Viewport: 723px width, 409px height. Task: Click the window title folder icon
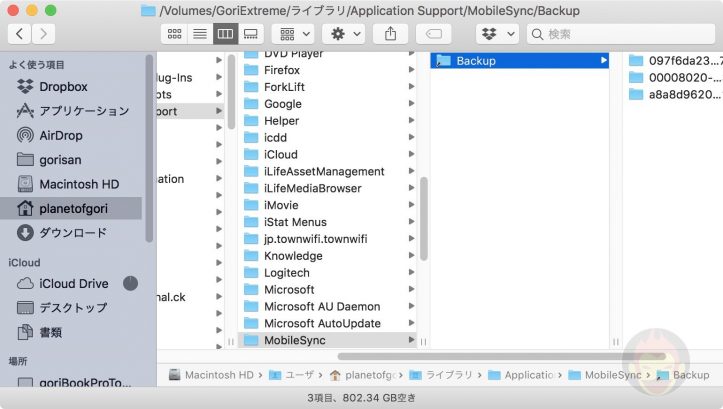pos(148,11)
